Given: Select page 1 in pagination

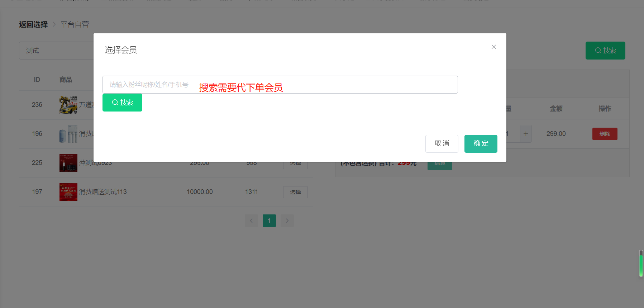Looking at the screenshot, I should 269,221.
